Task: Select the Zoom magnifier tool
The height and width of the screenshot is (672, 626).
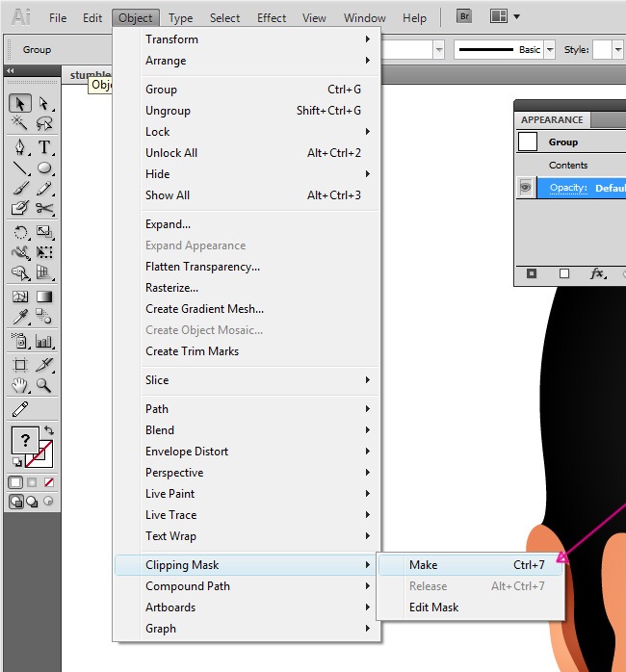Action: [x=44, y=385]
